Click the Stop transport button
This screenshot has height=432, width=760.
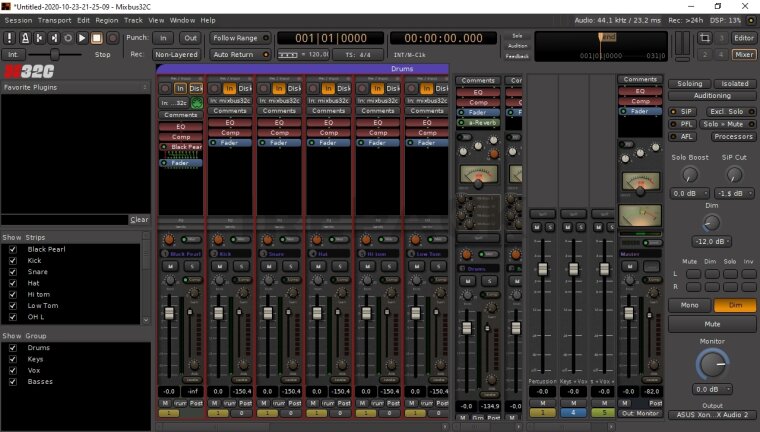96,38
